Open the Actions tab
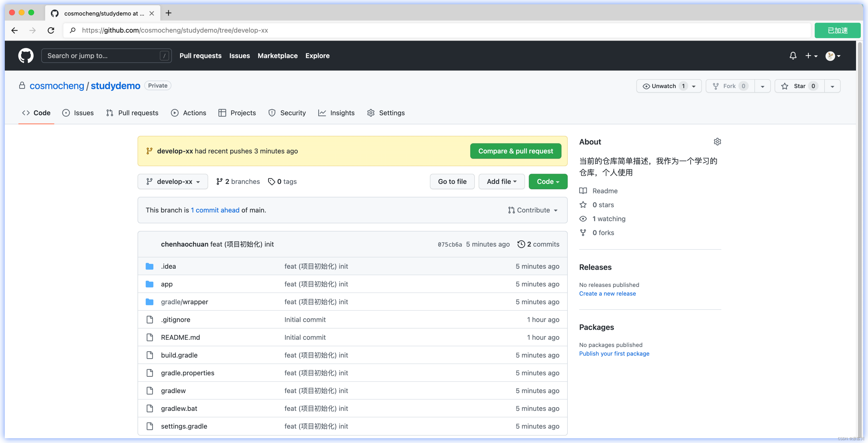The width and height of the screenshot is (868, 443). (188, 113)
